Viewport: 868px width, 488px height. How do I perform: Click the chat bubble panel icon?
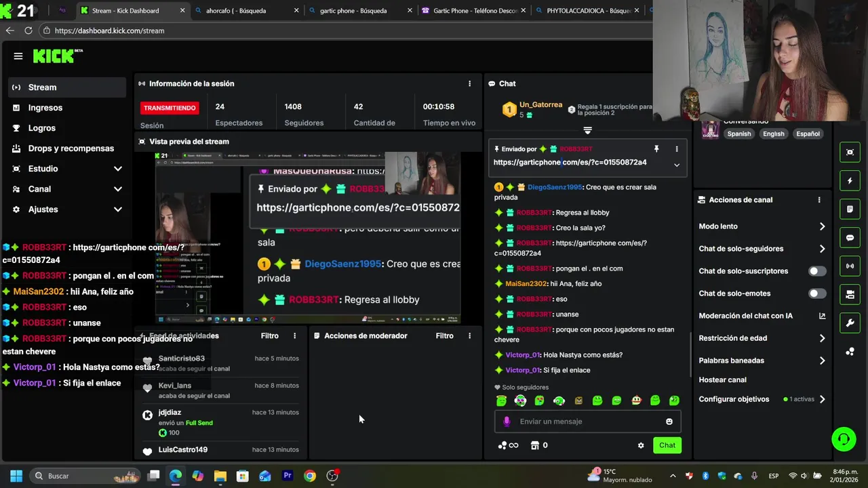850,238
